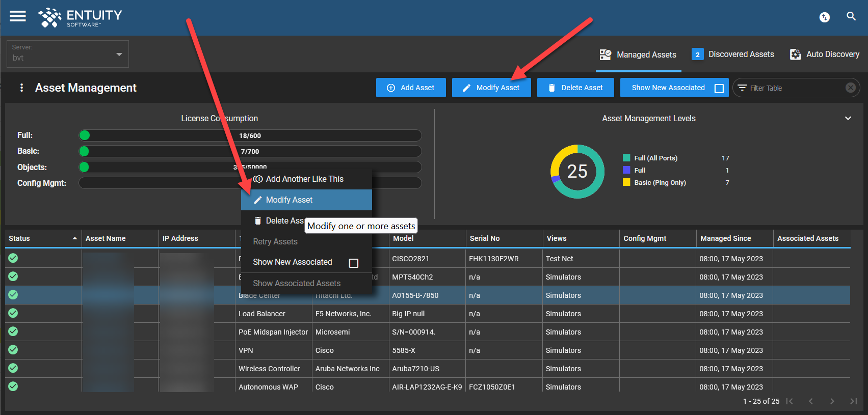Go to previous page of table
This screenshot has height=415, width=868.
[811, 401]
